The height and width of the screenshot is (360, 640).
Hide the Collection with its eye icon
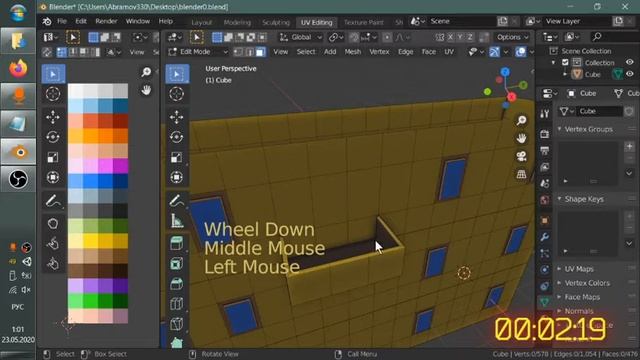point(630,62)
